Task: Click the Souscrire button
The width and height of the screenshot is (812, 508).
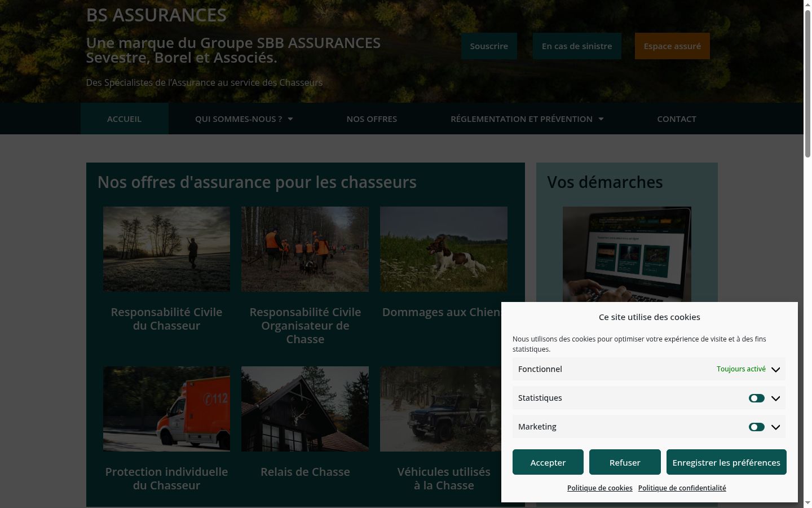Action: pos(489,46)
